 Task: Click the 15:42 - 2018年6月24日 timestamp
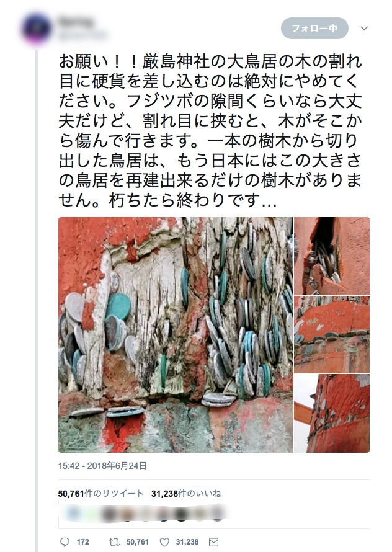pos(102,466)
